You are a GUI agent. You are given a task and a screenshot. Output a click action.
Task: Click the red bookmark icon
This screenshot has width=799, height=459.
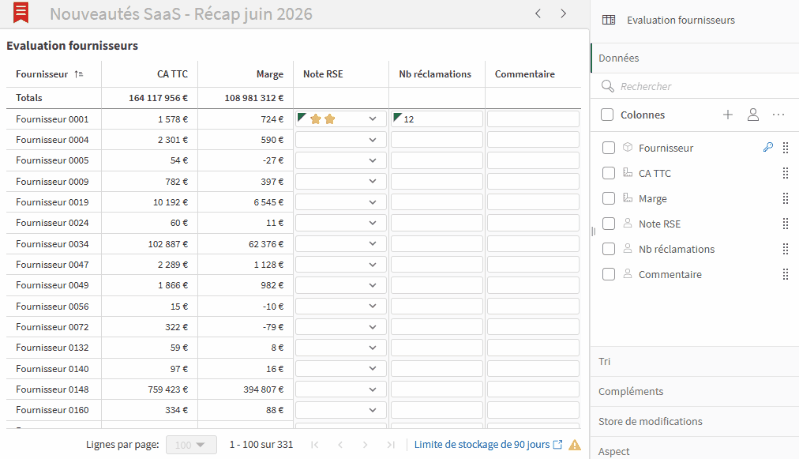pyautogui.click(x=21, y=13)
